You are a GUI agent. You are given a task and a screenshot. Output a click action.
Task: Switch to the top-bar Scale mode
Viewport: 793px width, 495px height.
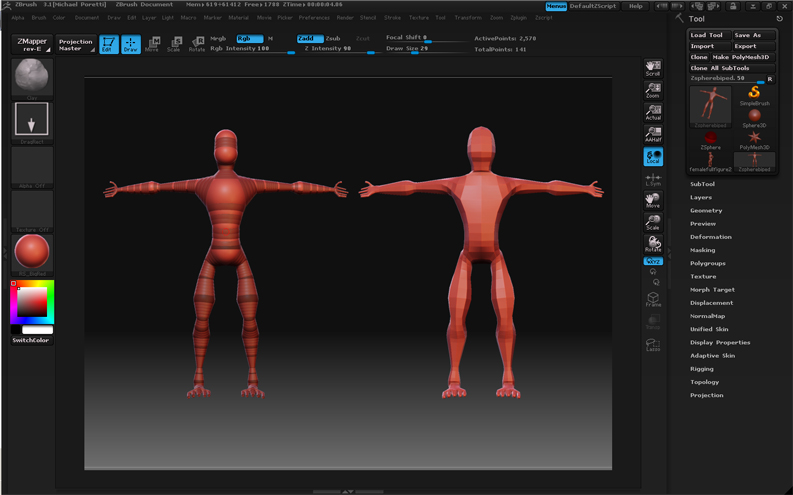click(174, 44)
